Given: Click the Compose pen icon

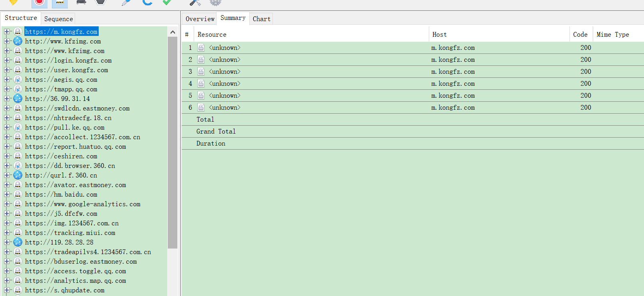Looking at the screenshot, I should 126,2.
